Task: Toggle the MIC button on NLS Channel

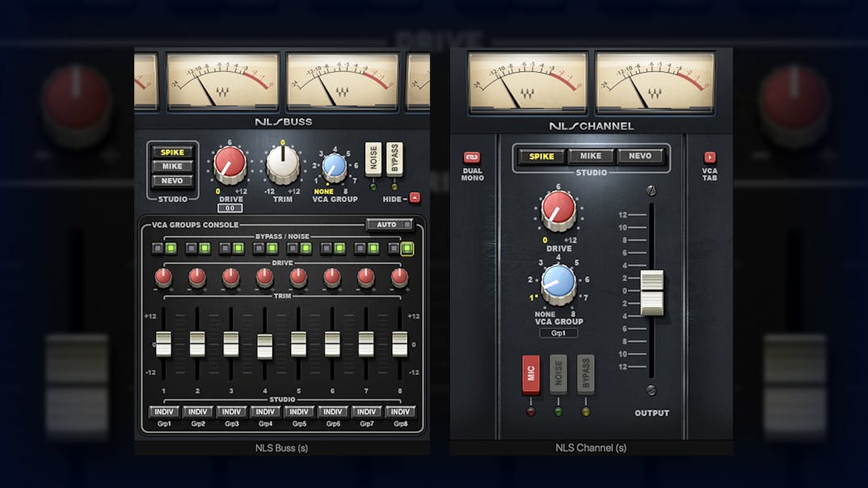Action: click(x=531, y=374)
